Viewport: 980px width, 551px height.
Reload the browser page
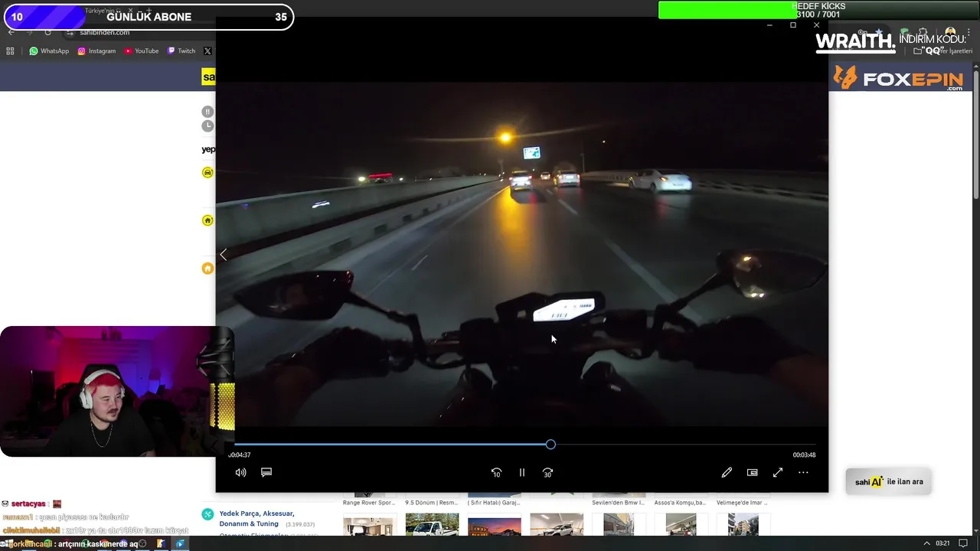point(47,32)
